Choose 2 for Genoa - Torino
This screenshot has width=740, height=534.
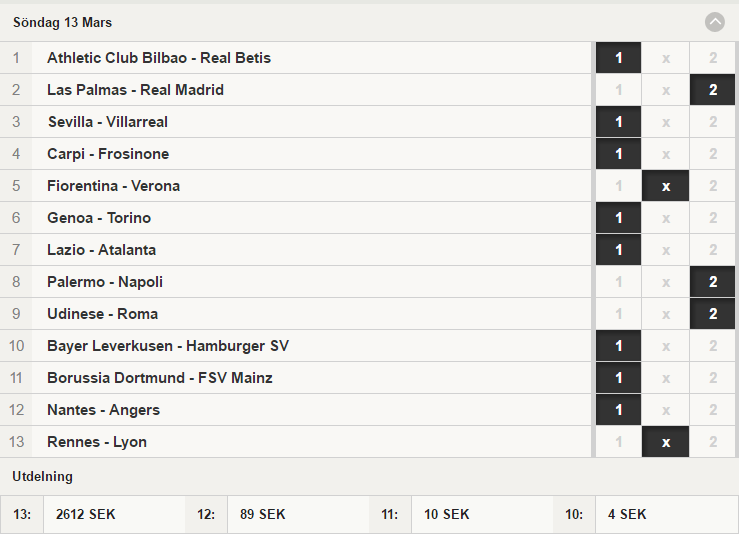coord(713,218)
